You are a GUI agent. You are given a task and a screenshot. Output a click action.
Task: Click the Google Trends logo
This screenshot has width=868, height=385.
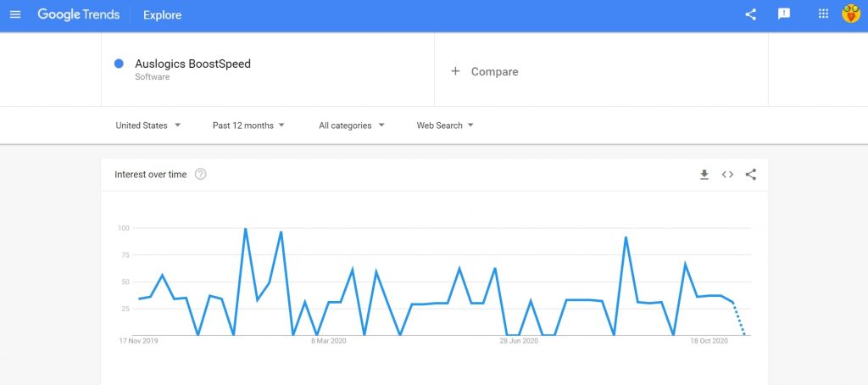point(79,15)
